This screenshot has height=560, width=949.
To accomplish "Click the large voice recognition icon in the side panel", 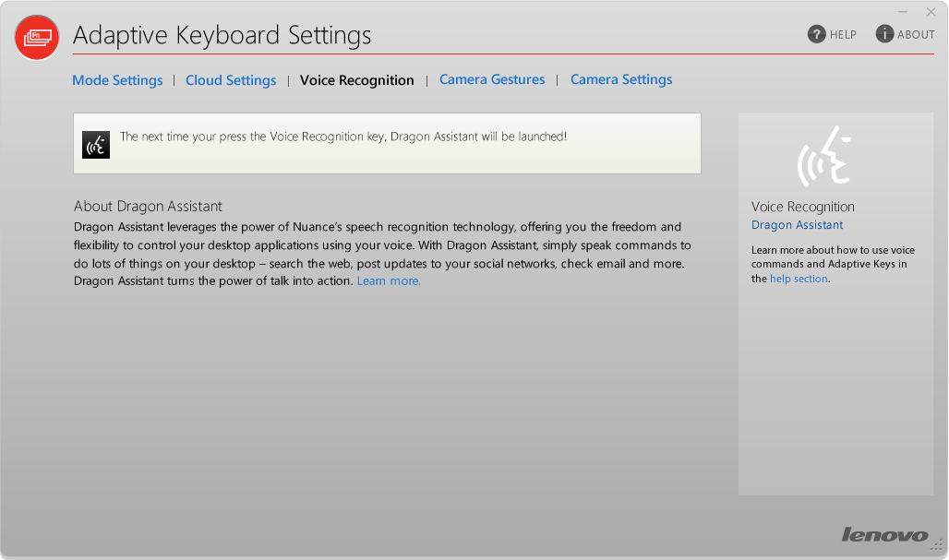I will click(823, 157).
